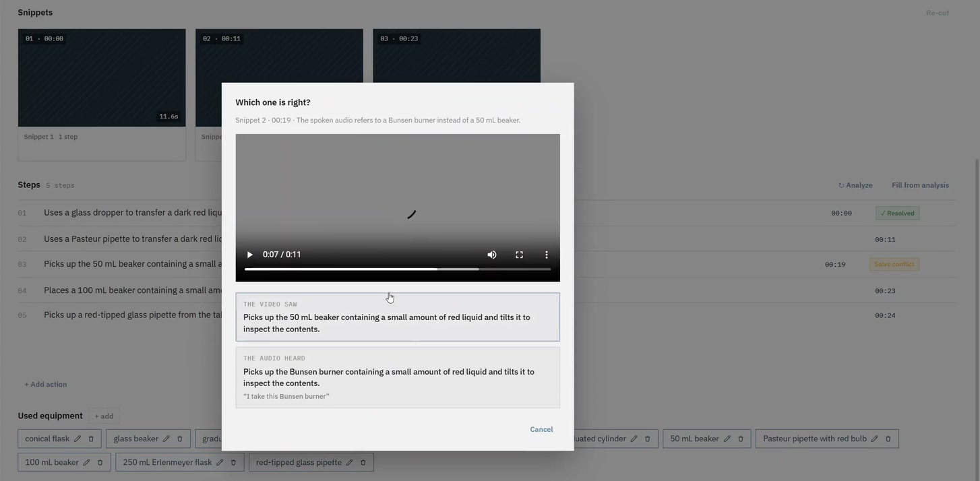Edit red-tipped glass pipette tag
Viewport: 980px width, 481px height.
(x=349, y=463)
